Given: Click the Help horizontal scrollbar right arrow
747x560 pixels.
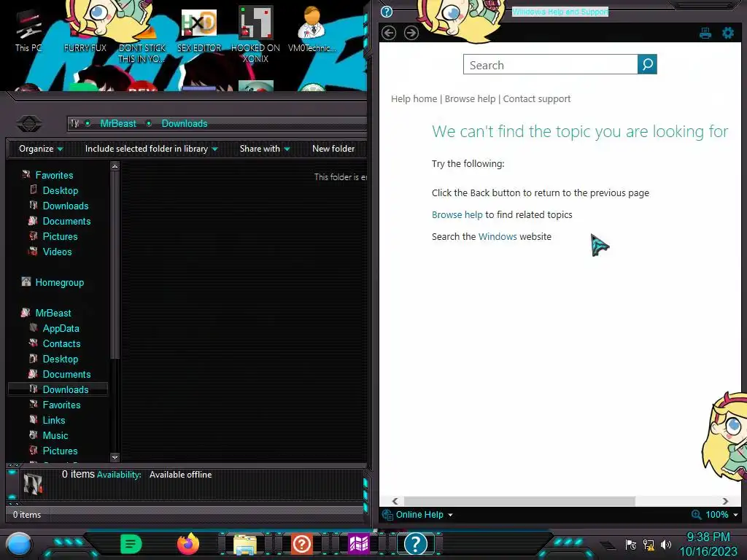Looking at the screenshot, I should [725, 501].
